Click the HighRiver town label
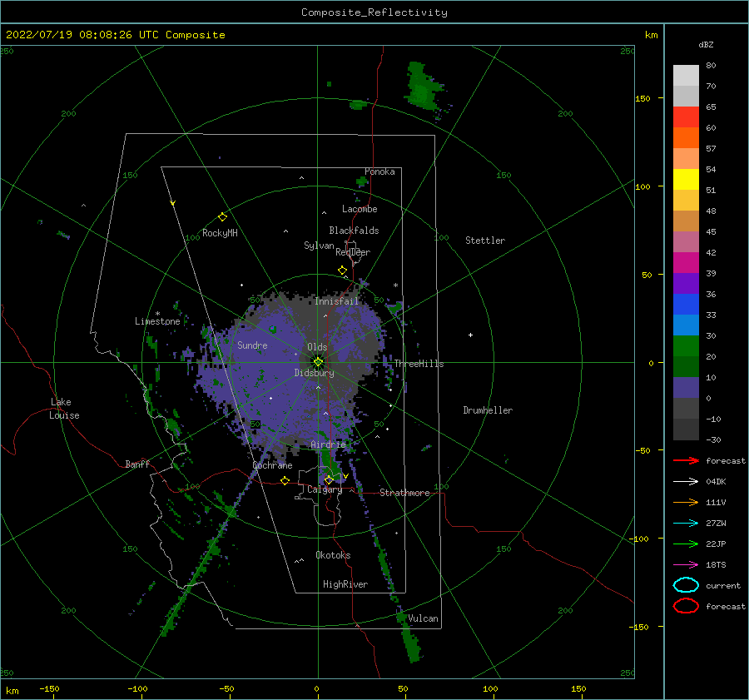This screenshot has height=700, width=749. coord(345,584)
